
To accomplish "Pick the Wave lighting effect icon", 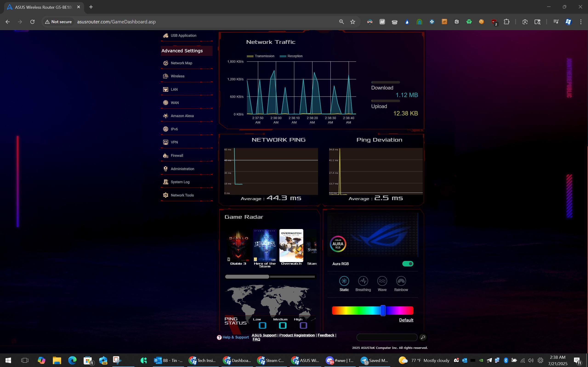I will pos(382,281).
